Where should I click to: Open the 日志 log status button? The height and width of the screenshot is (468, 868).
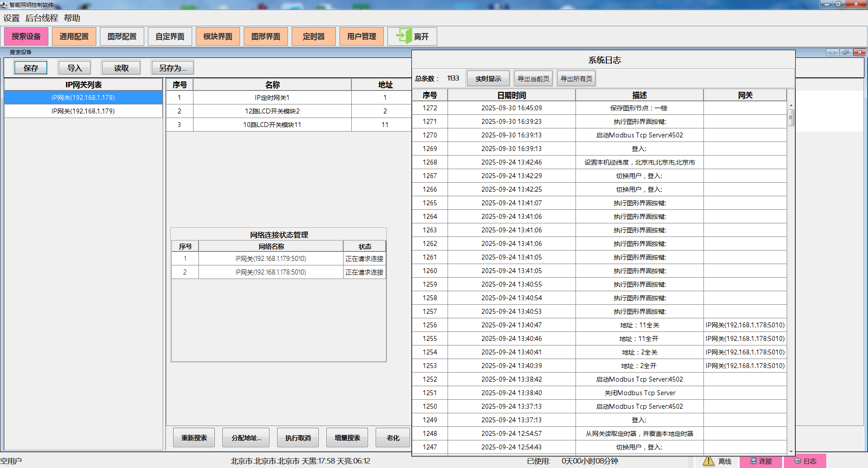click(x=805, y=461)
